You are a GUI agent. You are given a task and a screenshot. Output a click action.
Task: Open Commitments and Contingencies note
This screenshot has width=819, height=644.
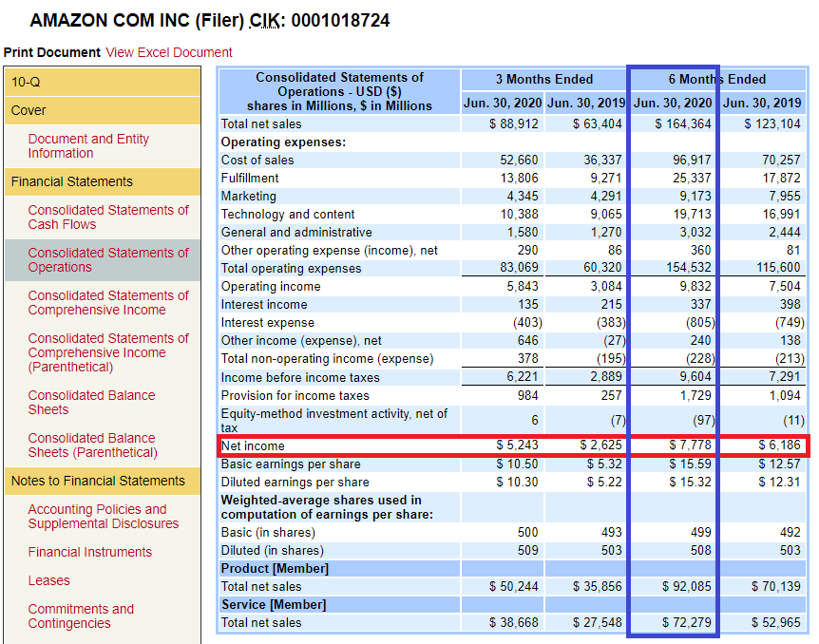(81, 616)
